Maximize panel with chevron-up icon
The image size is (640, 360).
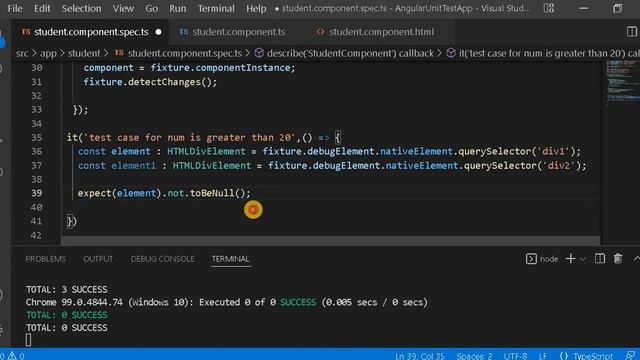[x=636, y=259]
